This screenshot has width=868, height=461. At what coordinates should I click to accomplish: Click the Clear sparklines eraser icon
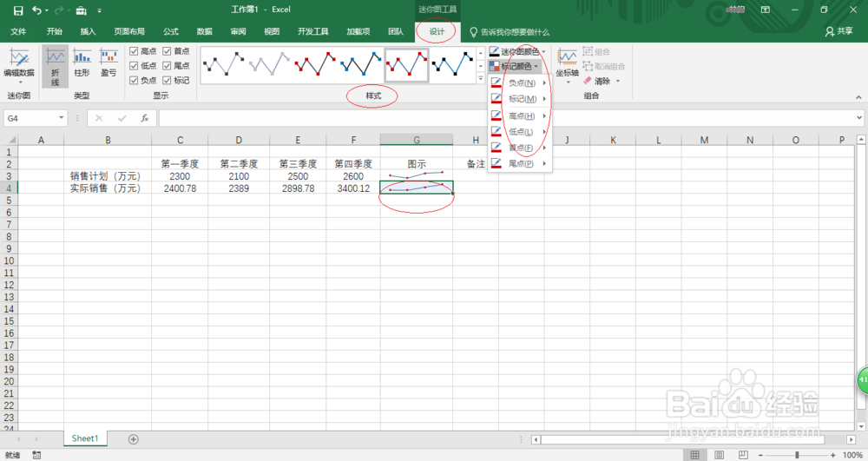588,81
